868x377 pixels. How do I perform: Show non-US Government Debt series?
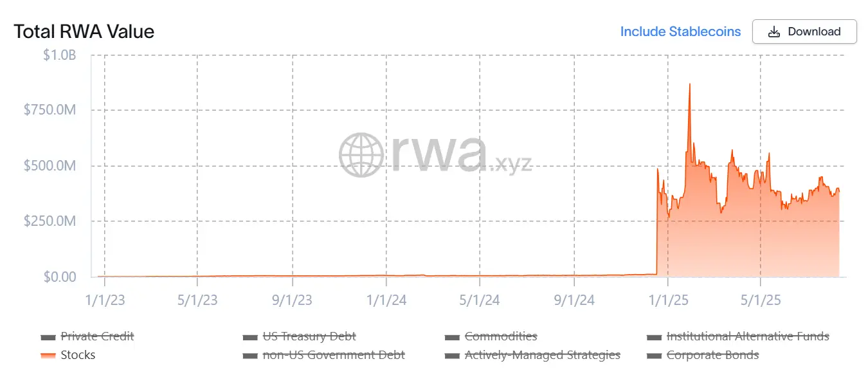334,355
